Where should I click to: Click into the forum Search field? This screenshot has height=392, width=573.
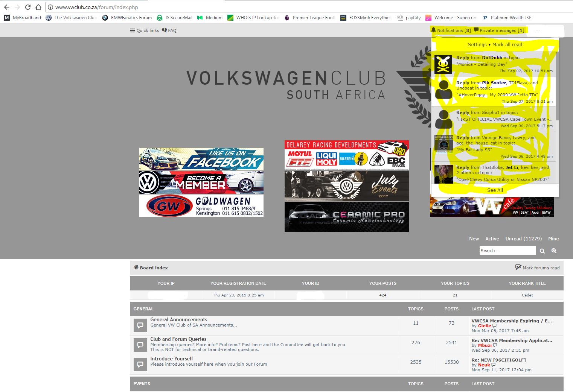(507, 251)
